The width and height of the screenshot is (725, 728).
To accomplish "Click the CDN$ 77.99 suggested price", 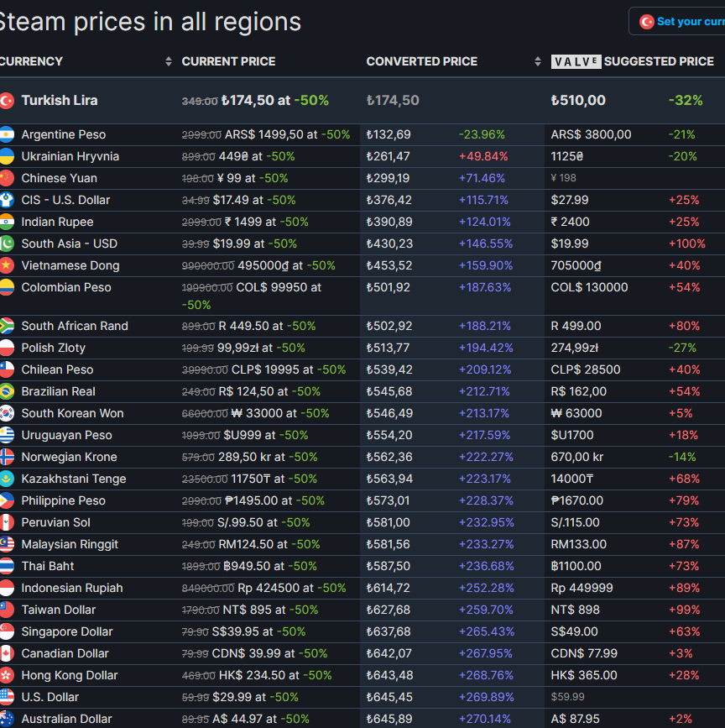I will click(x=584, y=653).
